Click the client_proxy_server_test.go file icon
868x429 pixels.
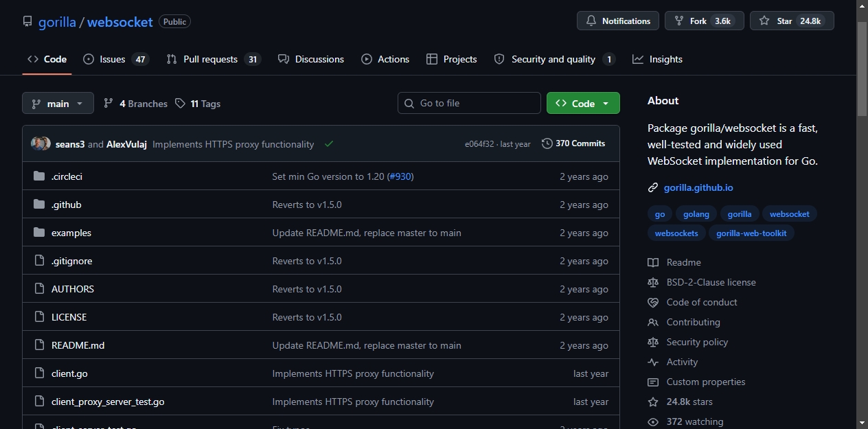click(x=39, y=402)
